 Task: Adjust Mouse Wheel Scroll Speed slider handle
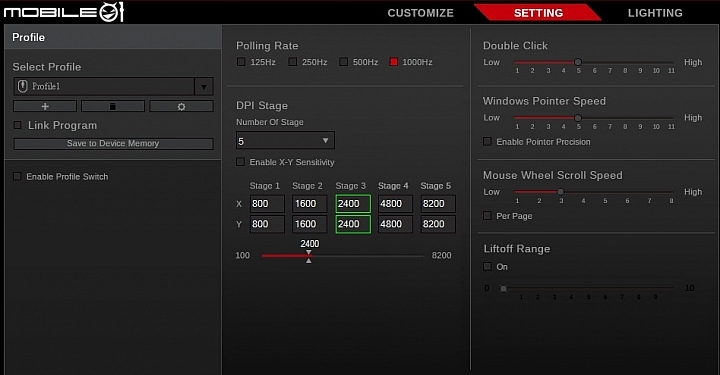point(561,192)
